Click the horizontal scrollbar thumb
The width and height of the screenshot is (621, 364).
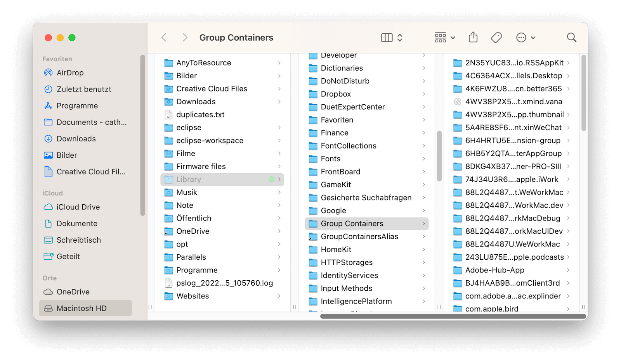(453, 316)
